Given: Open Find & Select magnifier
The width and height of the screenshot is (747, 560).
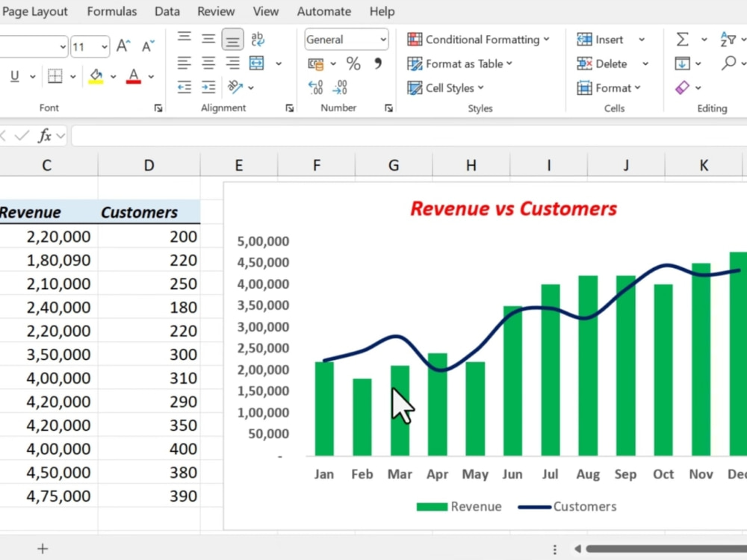Looking at the screenshot, I should coord(729,63).
